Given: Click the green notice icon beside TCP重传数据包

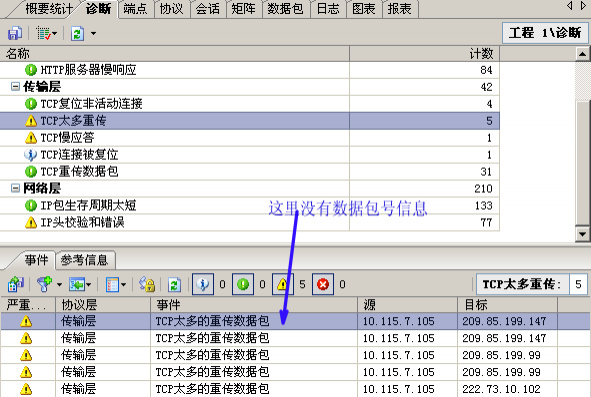Looking at the screenshot, I should coord(31,172).
